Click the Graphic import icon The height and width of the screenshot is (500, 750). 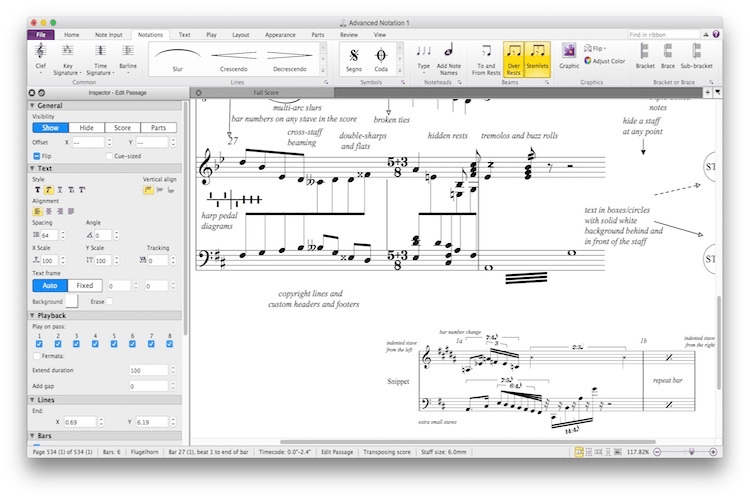[569, 55]
